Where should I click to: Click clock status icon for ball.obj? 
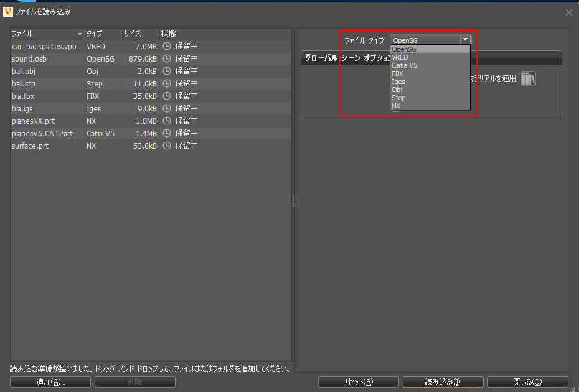coord(167,71)
